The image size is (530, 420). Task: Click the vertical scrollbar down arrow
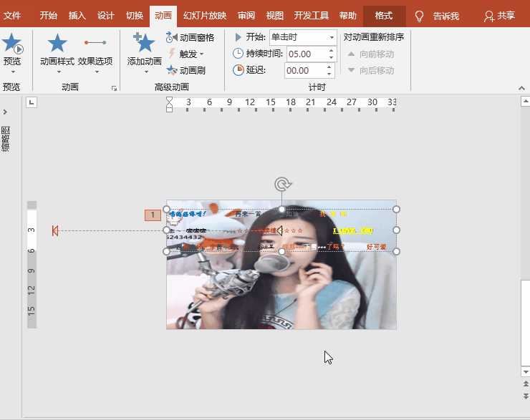[526, 372]
